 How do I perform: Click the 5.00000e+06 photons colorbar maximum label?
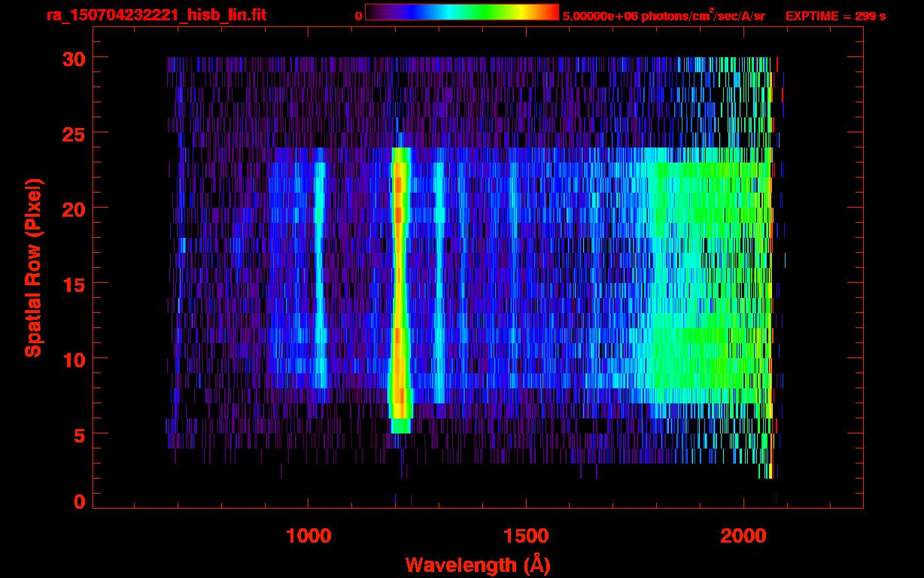664,16
